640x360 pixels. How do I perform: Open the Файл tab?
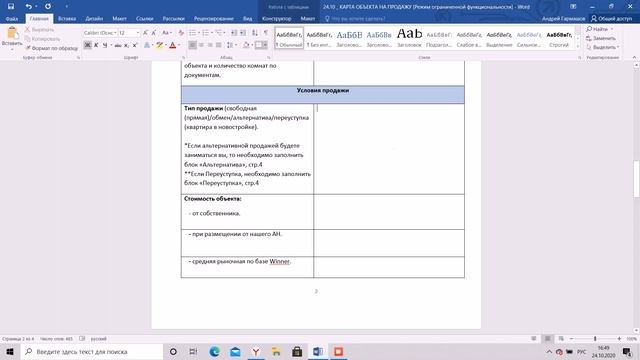pos(12,18)
